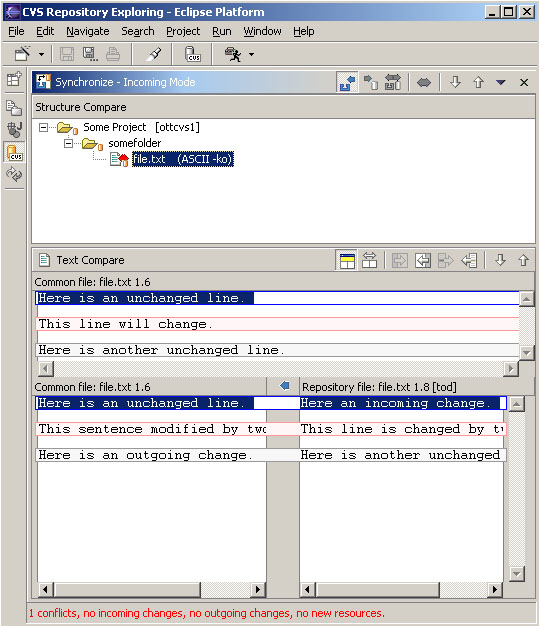
Task: Open the Project menu
Action: point(183,31)
